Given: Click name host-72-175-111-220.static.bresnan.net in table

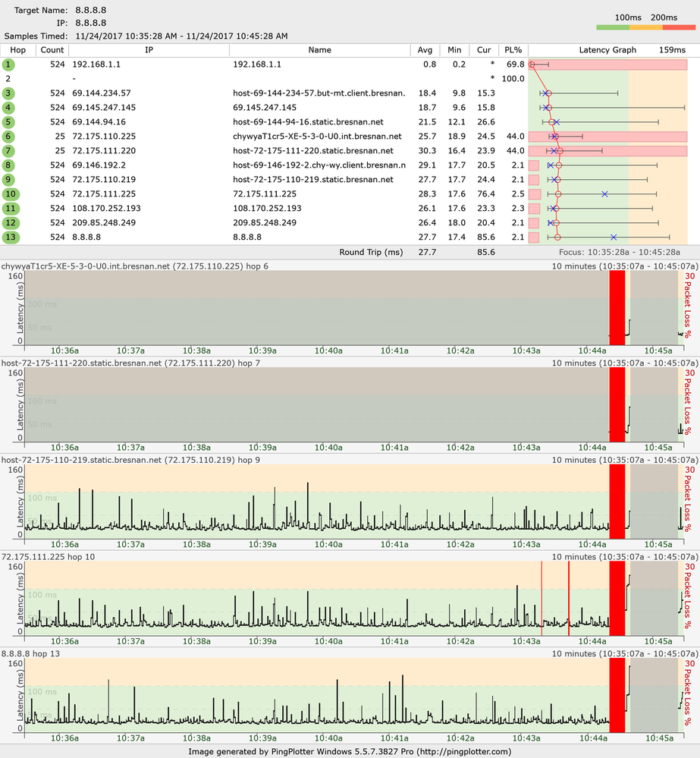Looking at the screenshot, I should click(x=313, y=151).
